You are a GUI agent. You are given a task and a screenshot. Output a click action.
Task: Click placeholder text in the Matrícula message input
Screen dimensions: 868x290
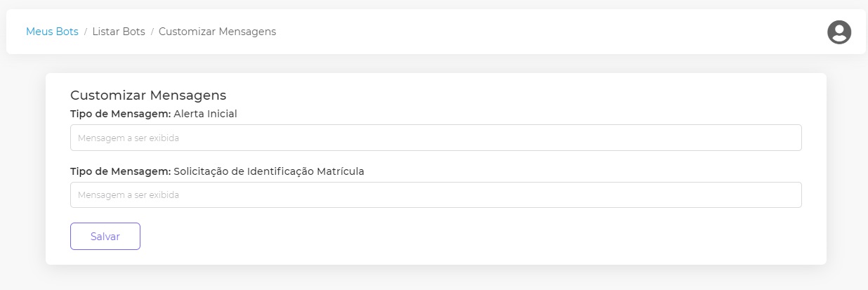tap(129, 195)
